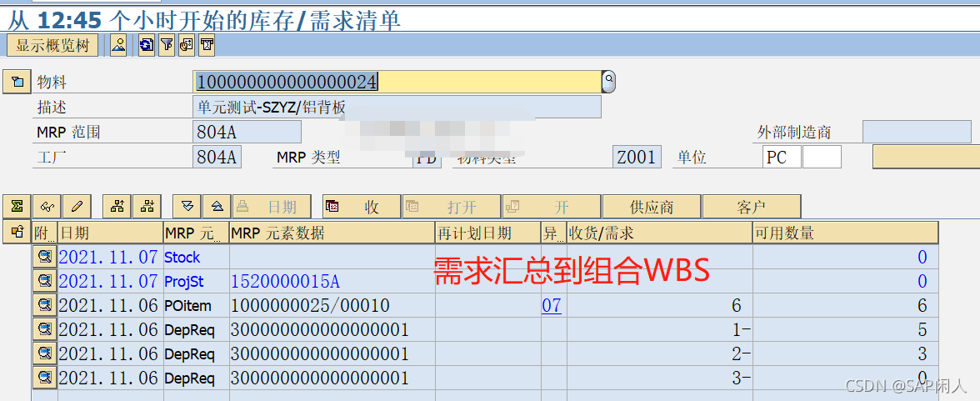Collapse all rows with up-arrow icon

pos(217,207)
